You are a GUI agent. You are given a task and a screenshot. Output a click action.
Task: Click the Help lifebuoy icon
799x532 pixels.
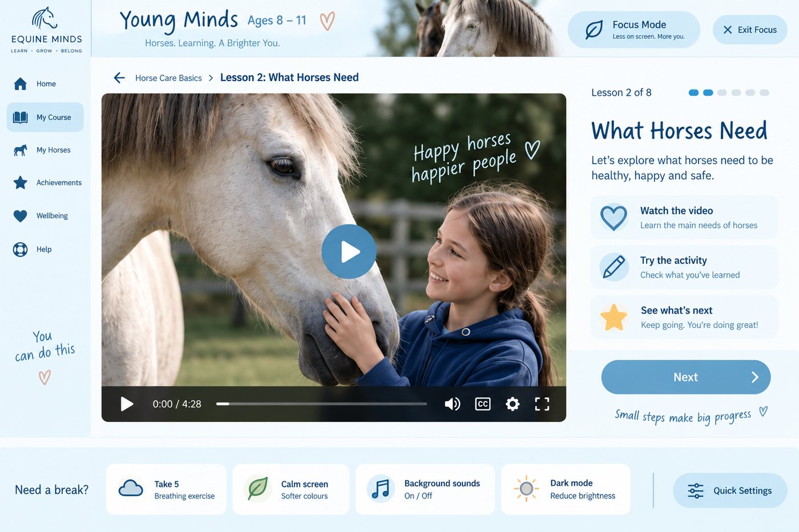[x=21, y=249]
